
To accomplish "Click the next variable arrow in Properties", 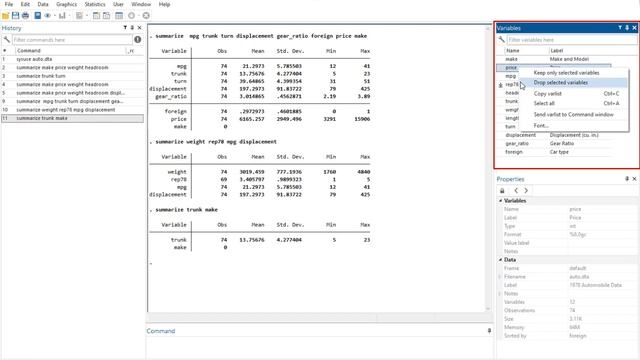I will click(x=526, y=191).
